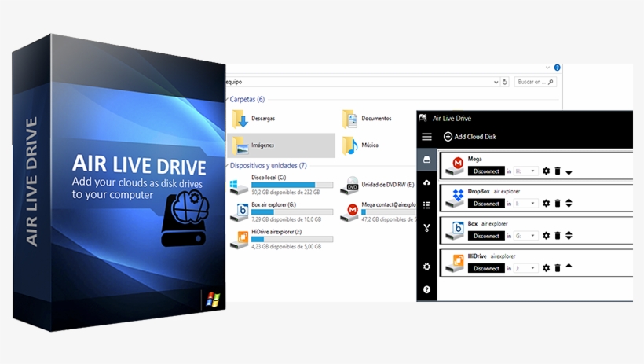Click the Box air explorer (G:) usage bar

point(292,212)
